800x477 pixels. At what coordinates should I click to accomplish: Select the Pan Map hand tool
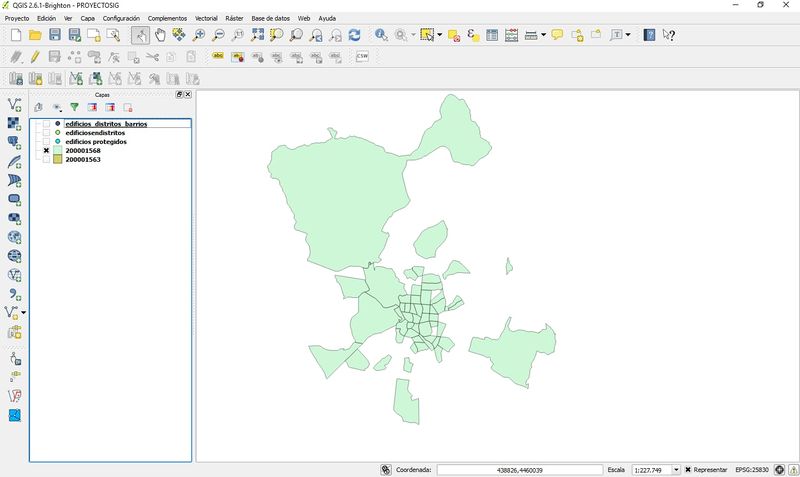click(160, 35)
